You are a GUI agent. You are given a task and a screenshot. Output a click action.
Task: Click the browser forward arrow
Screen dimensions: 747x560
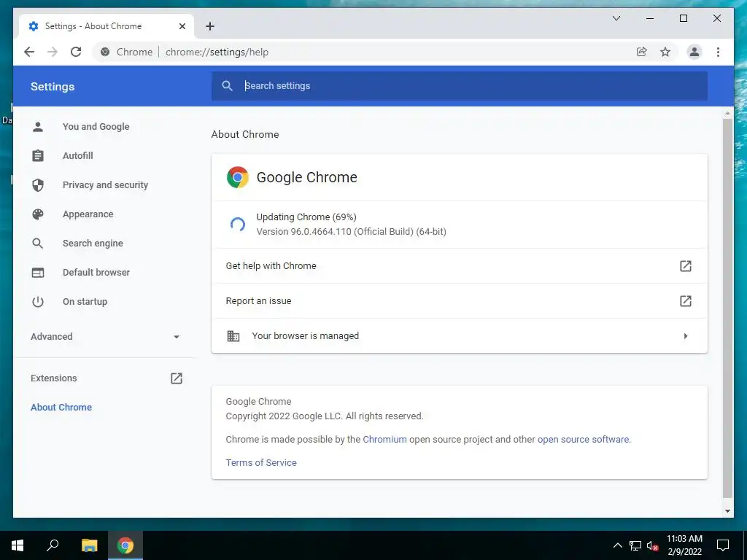[x=53, y=52]
